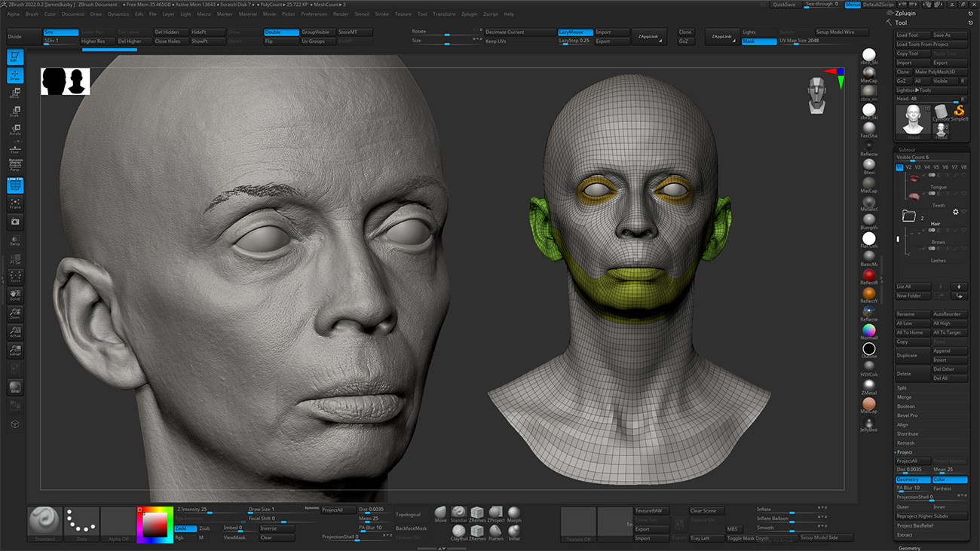Toggle the Double sided display button
980x551 pixels.
pos(281,32)
